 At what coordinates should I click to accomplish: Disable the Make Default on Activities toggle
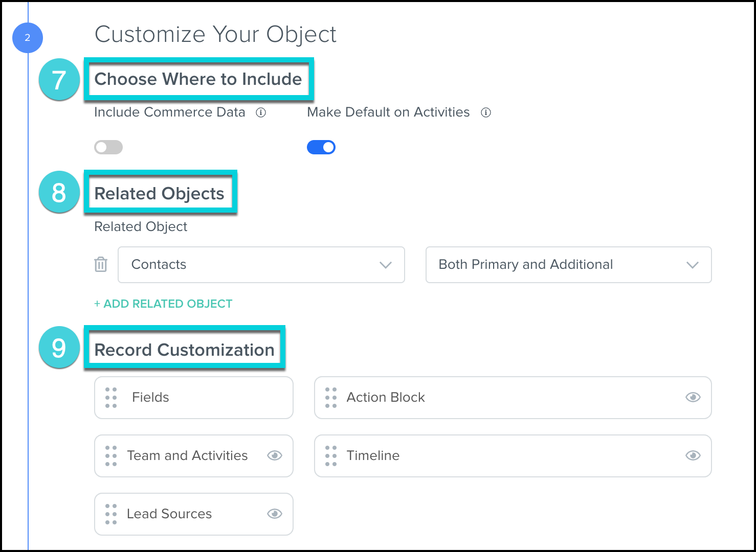(321, 147)
